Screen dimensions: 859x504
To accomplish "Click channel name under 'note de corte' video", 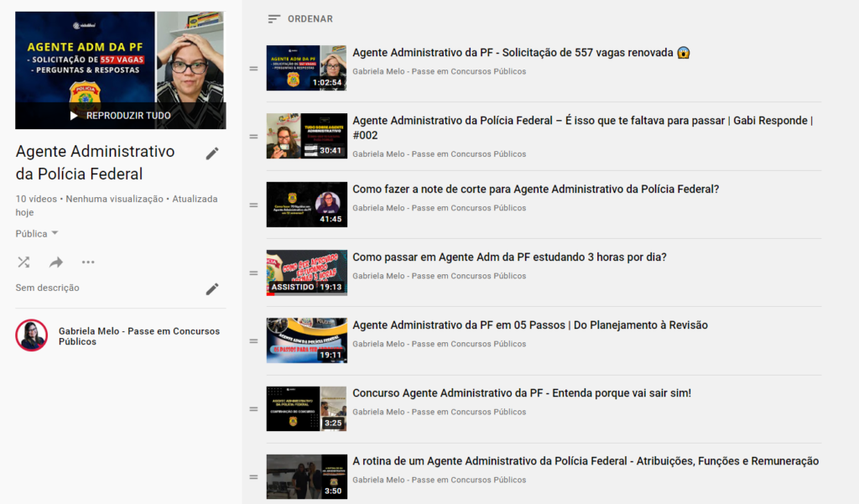I will click(x=440, y=208).
